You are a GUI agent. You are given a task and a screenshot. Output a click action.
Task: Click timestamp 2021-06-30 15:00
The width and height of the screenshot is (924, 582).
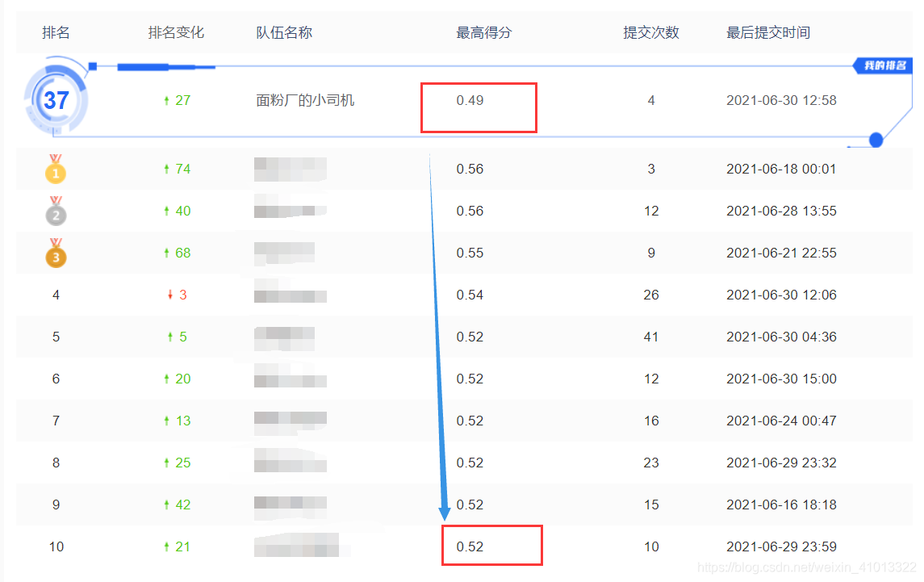781,379
